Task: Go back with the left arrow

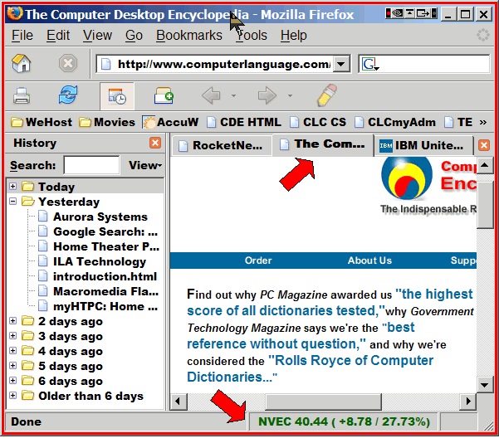Action: (211, 95)
